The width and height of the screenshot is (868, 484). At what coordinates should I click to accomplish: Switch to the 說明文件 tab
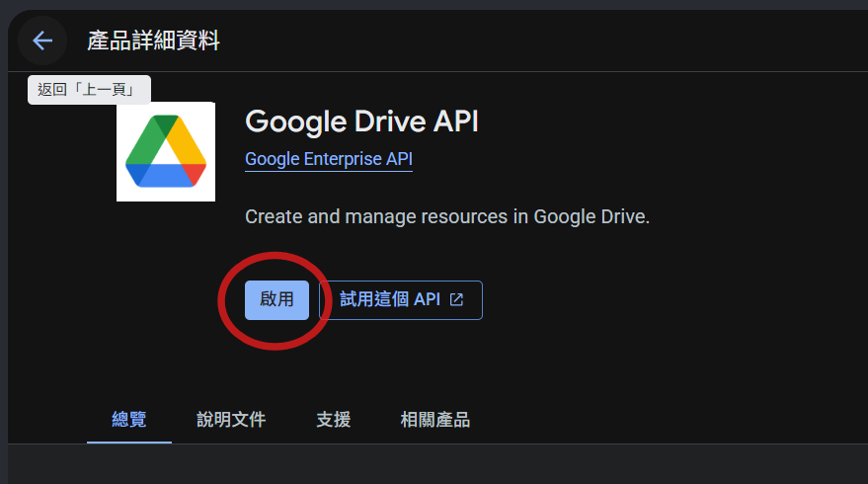[231, 419]
